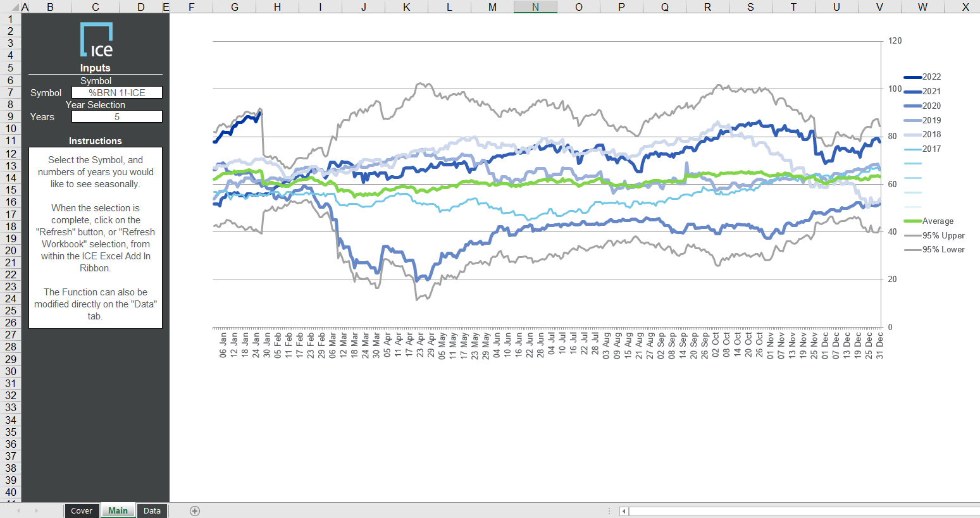Select the Main sheet tab

click(x=118, y=510)
